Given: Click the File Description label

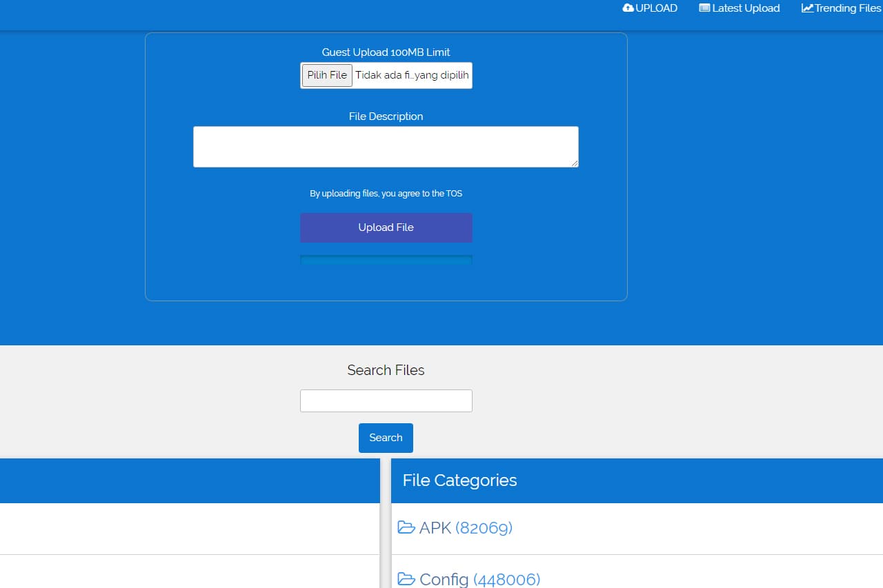Looking at the screenshot, I should point(386,116).
